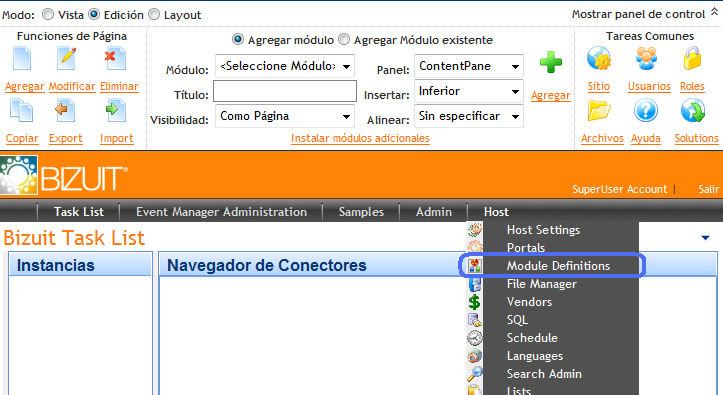Click the File Manager menu icon
This screenshot has height=395, width=723.
[474, 284]
